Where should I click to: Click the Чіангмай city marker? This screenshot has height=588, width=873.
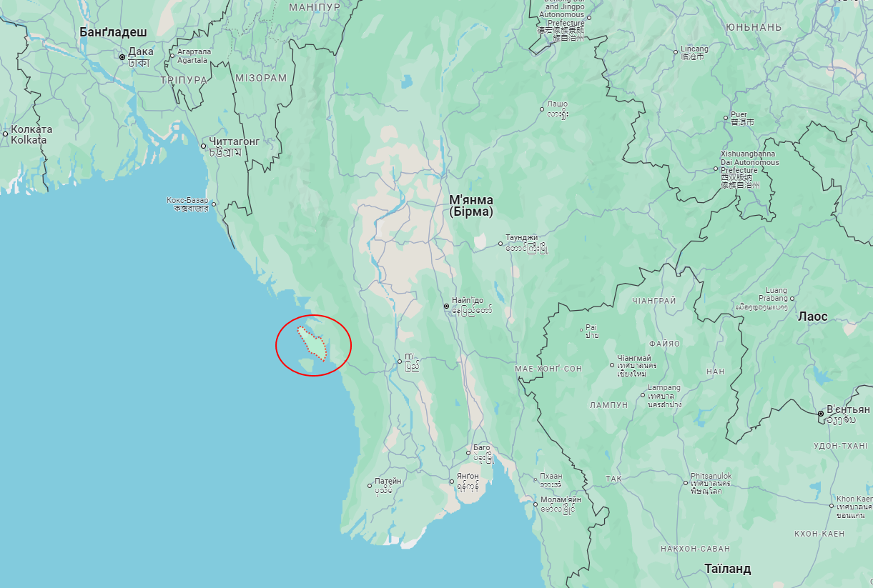612,364
